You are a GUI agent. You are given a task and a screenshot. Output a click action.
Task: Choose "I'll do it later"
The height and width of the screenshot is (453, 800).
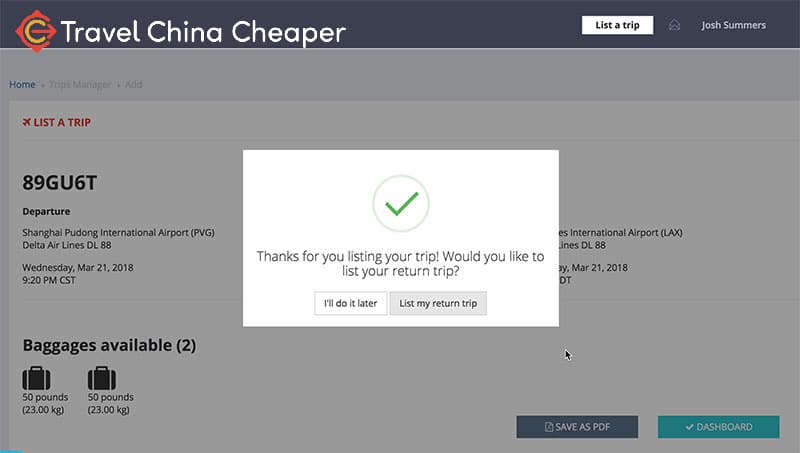pyautogui.click(x=351, y=303)
